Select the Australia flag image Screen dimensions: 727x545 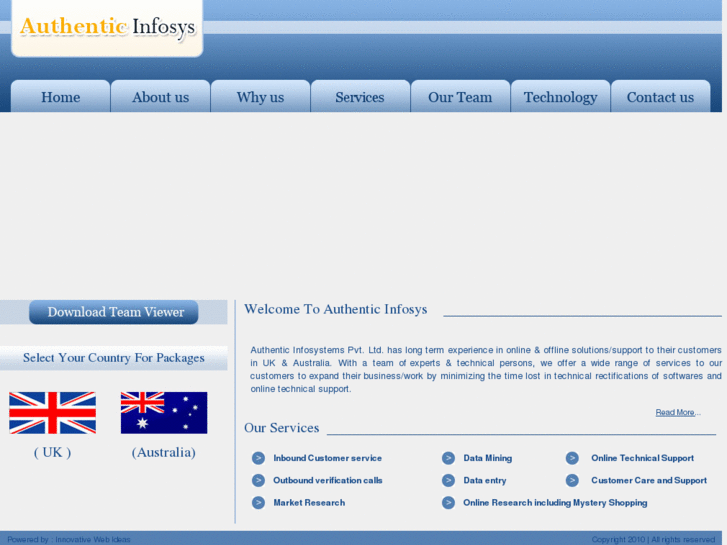tap(164, 413)
